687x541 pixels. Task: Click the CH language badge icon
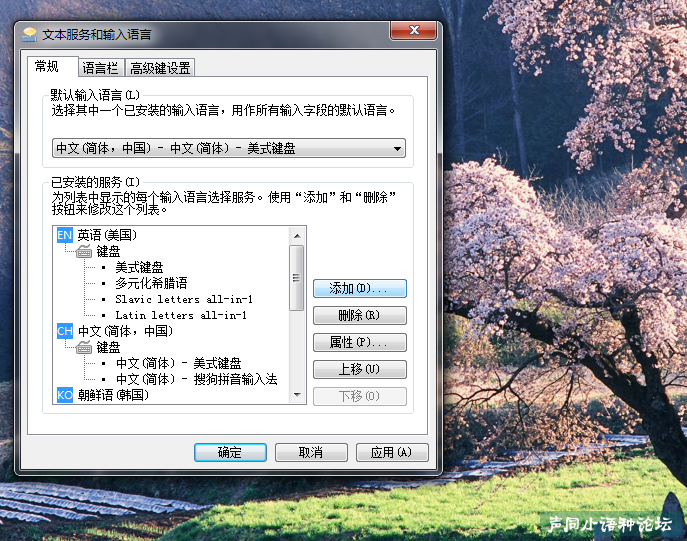(65, 331)
